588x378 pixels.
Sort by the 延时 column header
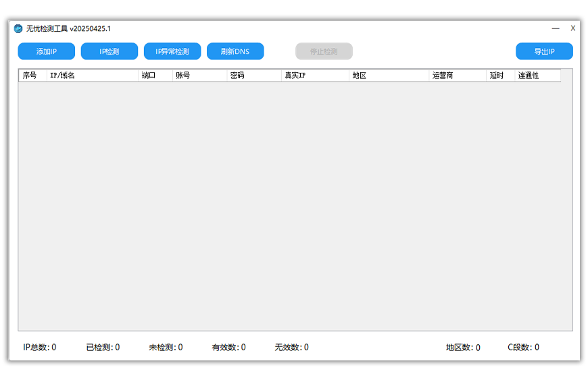[500, 76]
